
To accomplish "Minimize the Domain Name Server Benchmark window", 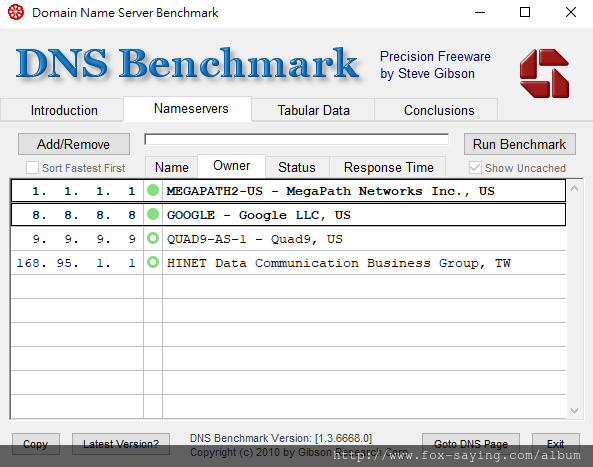I will coord(480,12).
